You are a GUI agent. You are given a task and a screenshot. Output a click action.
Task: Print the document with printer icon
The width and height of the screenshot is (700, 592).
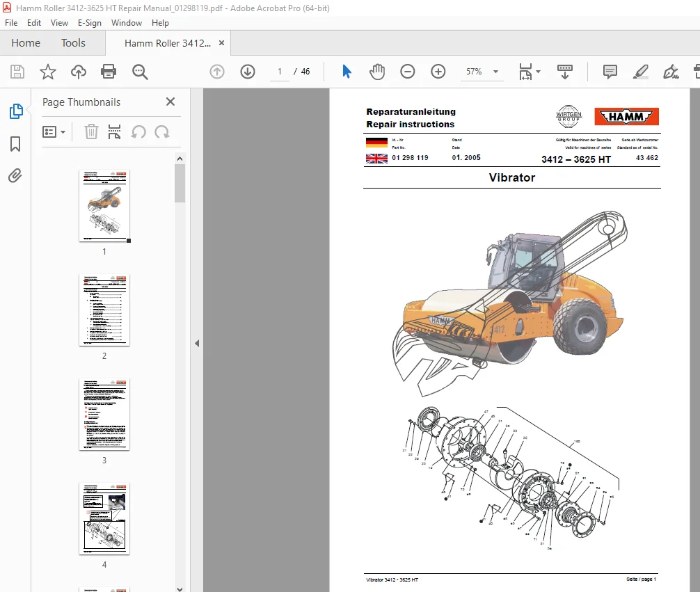[x=109, y=72]
